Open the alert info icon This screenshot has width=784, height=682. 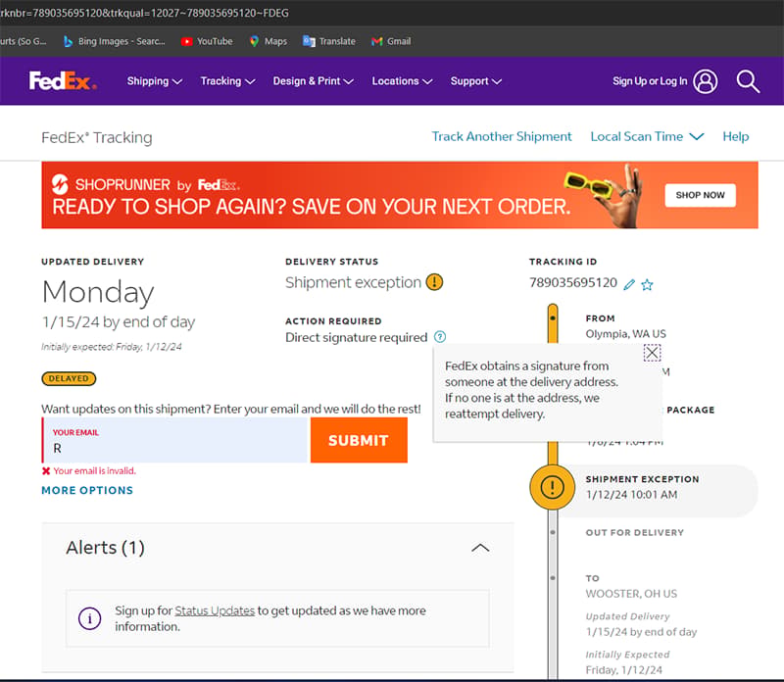[89, 618]
